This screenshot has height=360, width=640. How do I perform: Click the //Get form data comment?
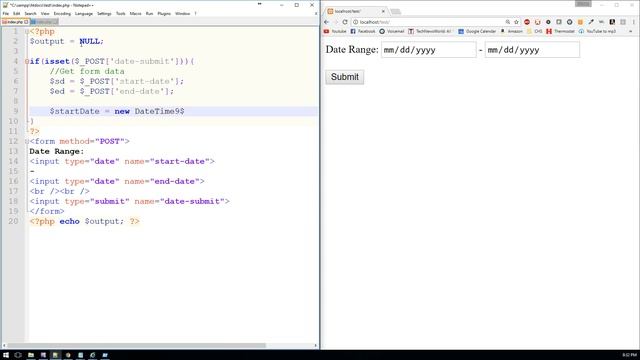click(x=87, y=71)
